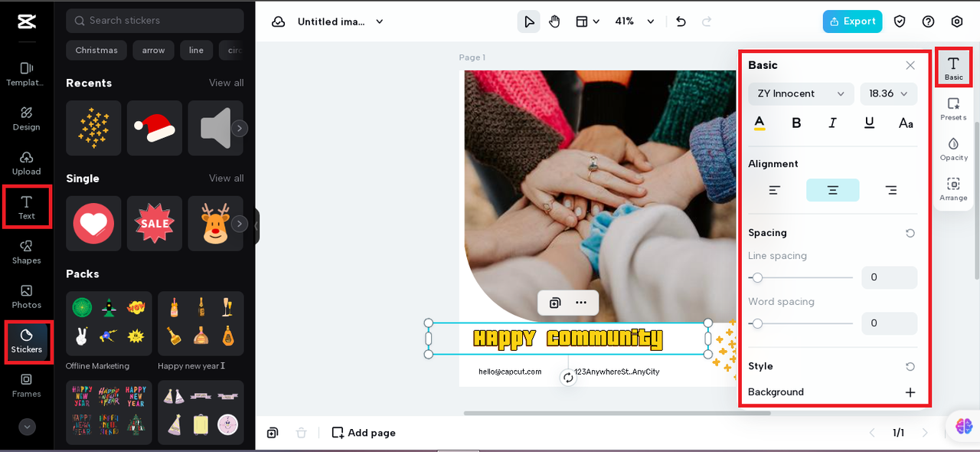This screenshot has height=452, width=980.
Task: Select the hand pan tool
Action: coord(554,21)
